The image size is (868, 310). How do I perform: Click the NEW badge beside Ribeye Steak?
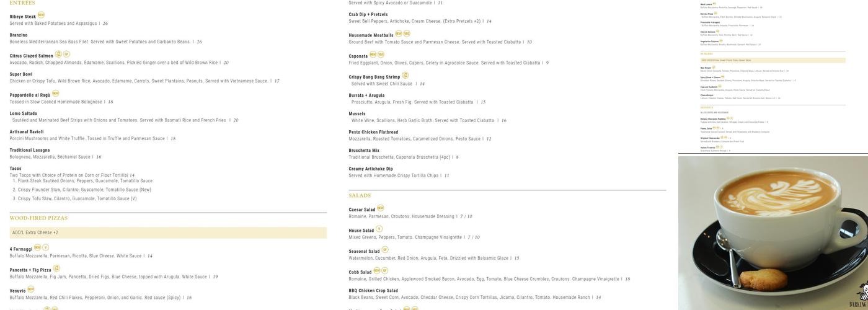(x=41, y=15)
